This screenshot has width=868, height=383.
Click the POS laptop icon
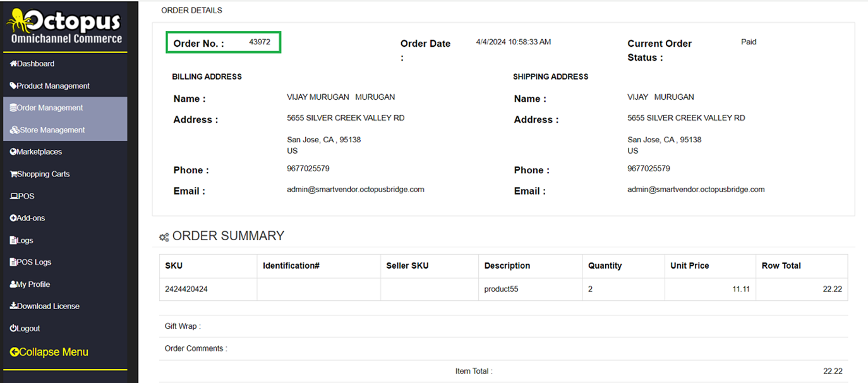pos(13,197)
